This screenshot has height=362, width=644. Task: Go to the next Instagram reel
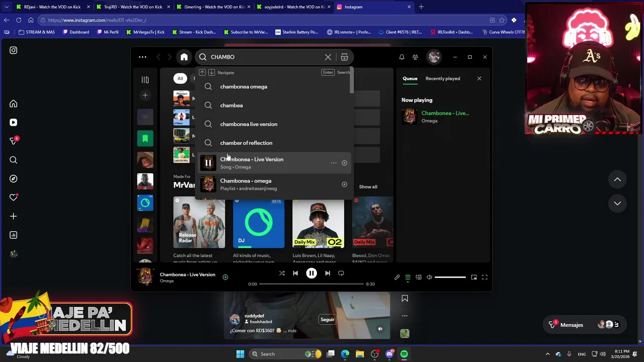point(617,203)
